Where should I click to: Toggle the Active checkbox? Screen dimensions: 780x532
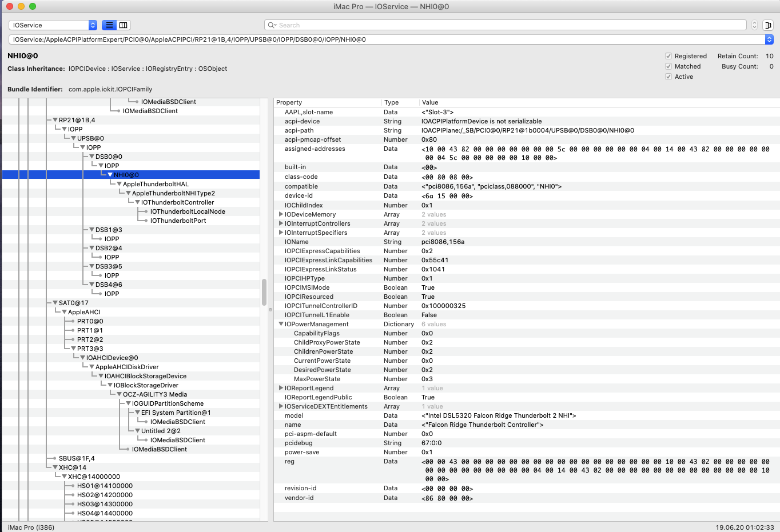(x=668, y=77)
